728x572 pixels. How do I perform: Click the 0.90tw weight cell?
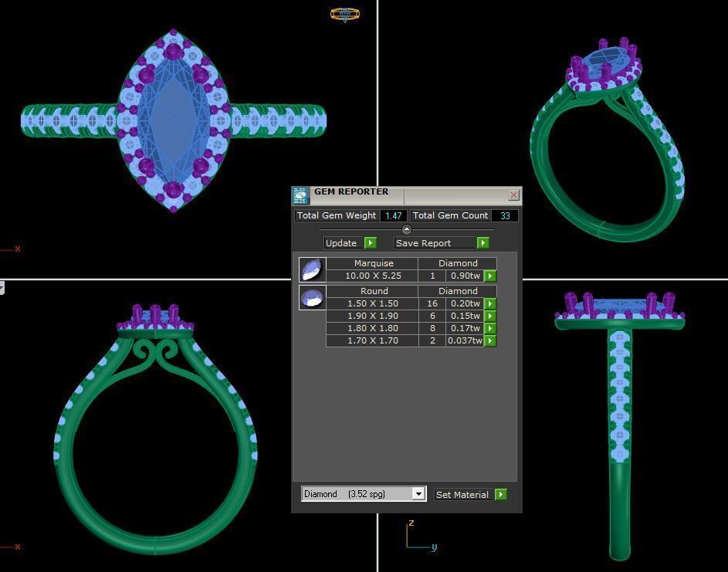[465, 276]
